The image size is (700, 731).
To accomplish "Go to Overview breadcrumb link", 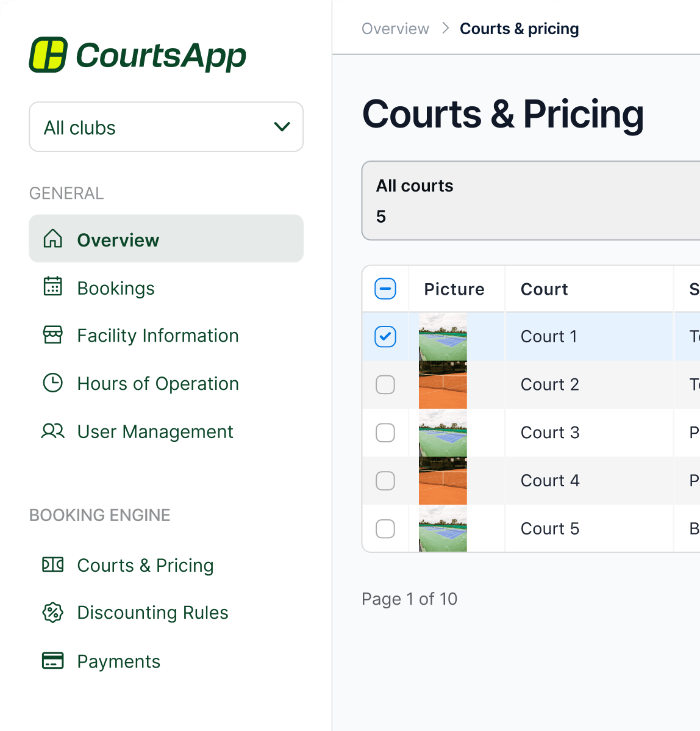I will pos(395,29).
